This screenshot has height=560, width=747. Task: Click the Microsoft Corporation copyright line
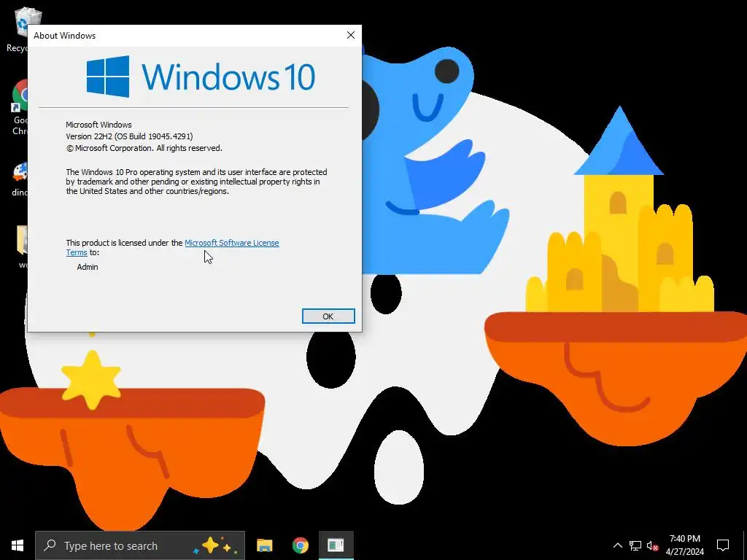click(144, 148)
